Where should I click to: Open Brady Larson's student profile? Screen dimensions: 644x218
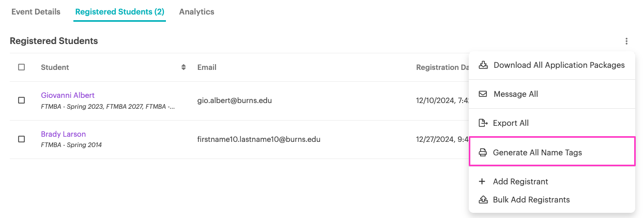[x=63, y=134]
